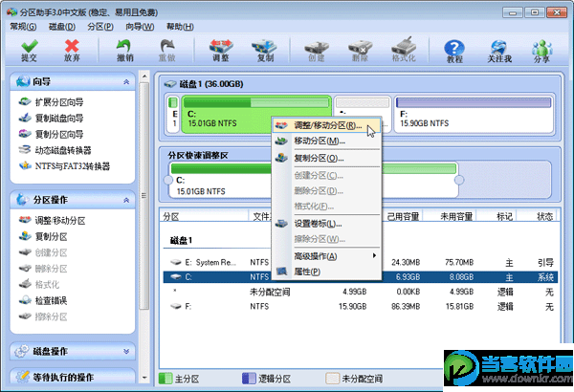The height and width of the screenshot is (392, 574).
Task: Choose 复制分区(O) in context menu
Action: point(326,159)
